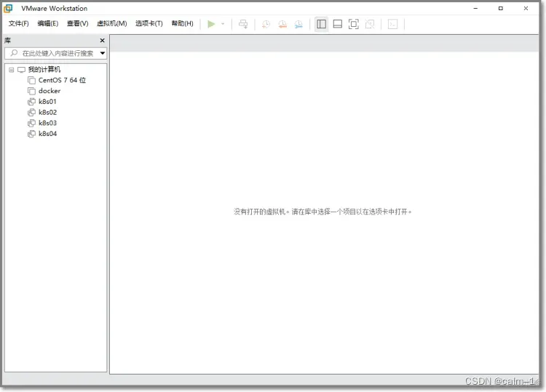This screenshot has width=546, height=392.
Task: Enter full screen mode icon
Action: pos(353,24)
